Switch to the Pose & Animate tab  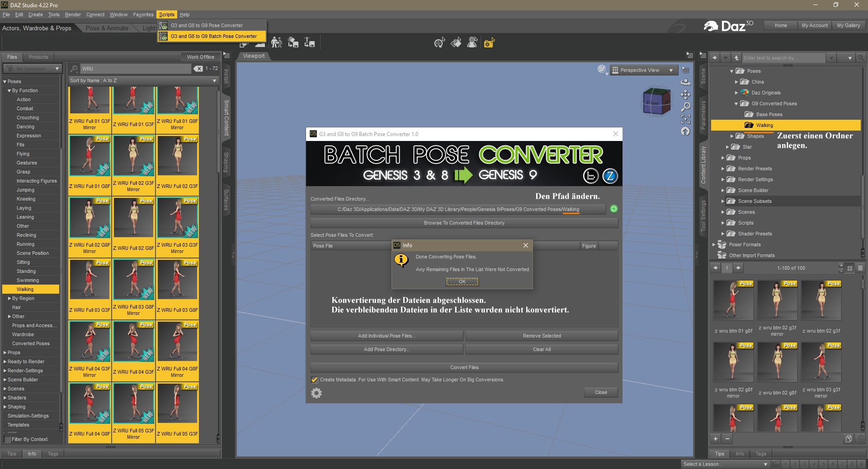click(x=107, y=28)
